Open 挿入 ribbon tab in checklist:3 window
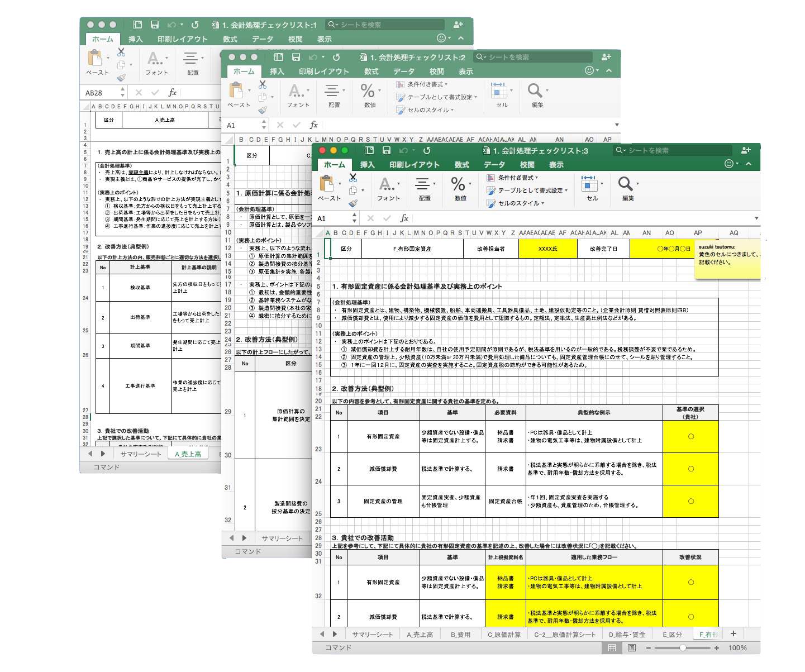 [367, 165]
